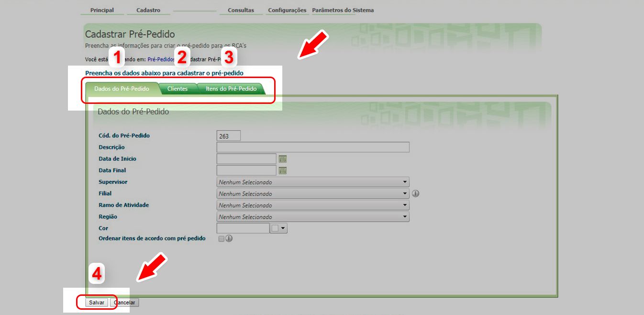Screen dimensions: 644x315
Task: Expand the Filial dropdown
Action: coord(405,193)
